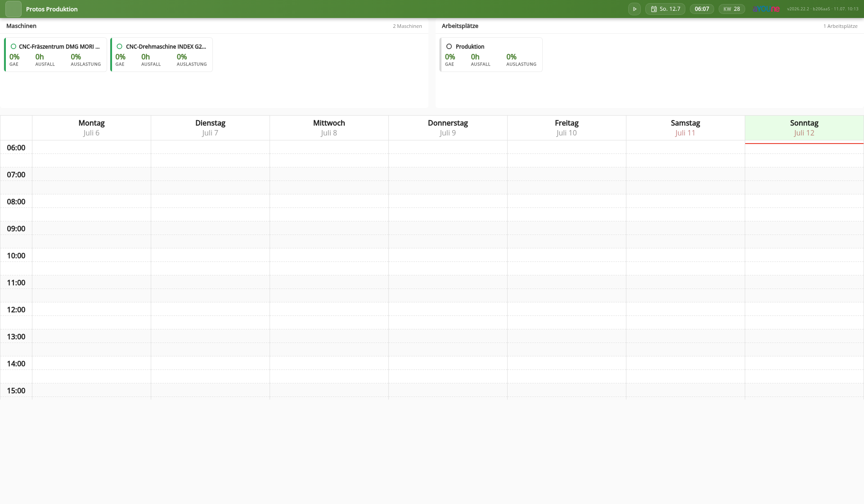Select the Mittwoch Juli 8 column header
This screenshot has height=504, width=864.
click(x=329, y=128)
